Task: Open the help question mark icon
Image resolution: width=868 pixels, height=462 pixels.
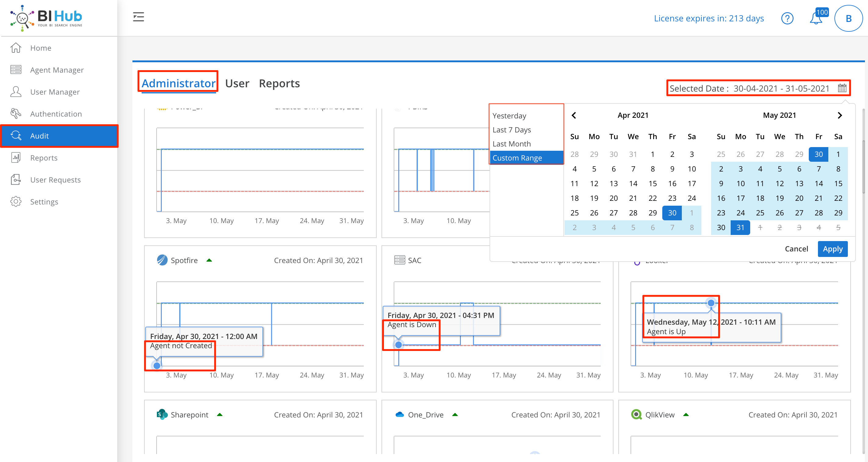Action: click(x=787, y=18)
